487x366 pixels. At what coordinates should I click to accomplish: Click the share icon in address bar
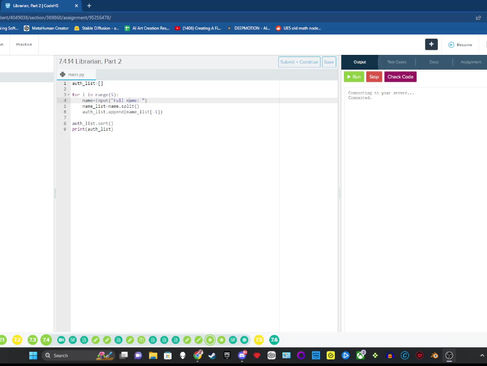pyautogui.click(x=478, y=18)
